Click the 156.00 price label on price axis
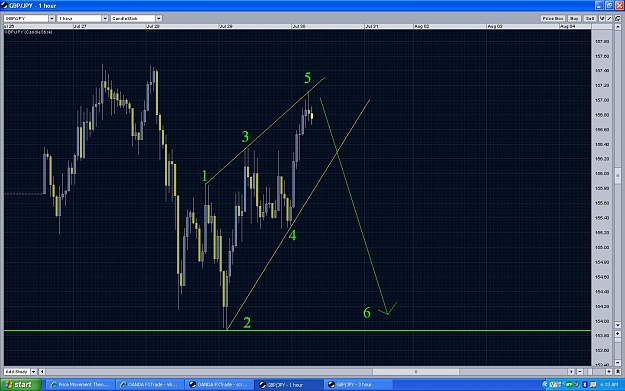The height and width of the screenshot is (391, 625). click(x=602, y=173)
